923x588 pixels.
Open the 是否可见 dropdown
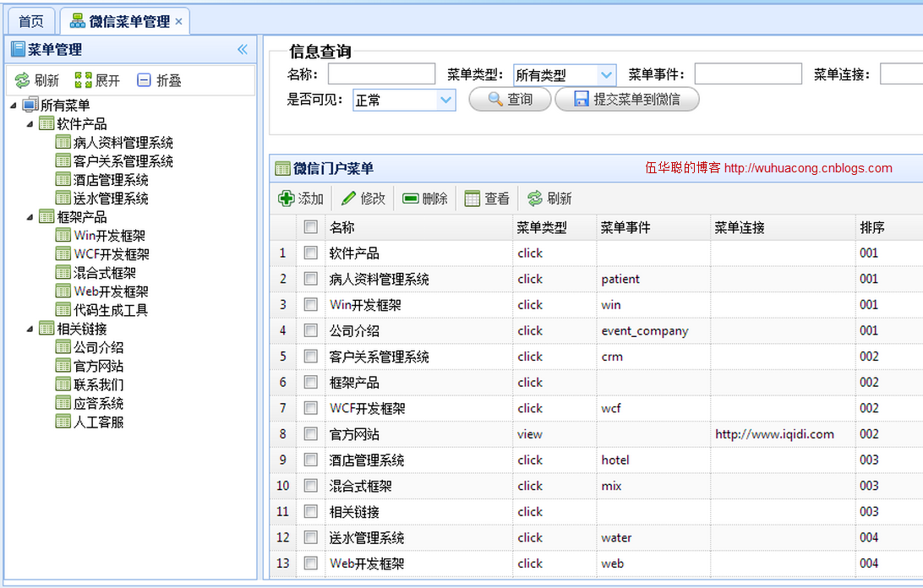[446, 100]
